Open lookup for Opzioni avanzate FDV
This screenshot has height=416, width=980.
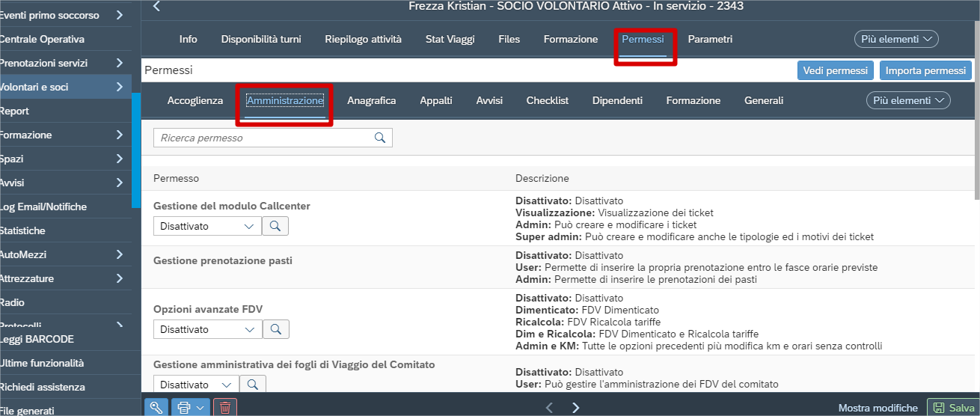(275, 329)
